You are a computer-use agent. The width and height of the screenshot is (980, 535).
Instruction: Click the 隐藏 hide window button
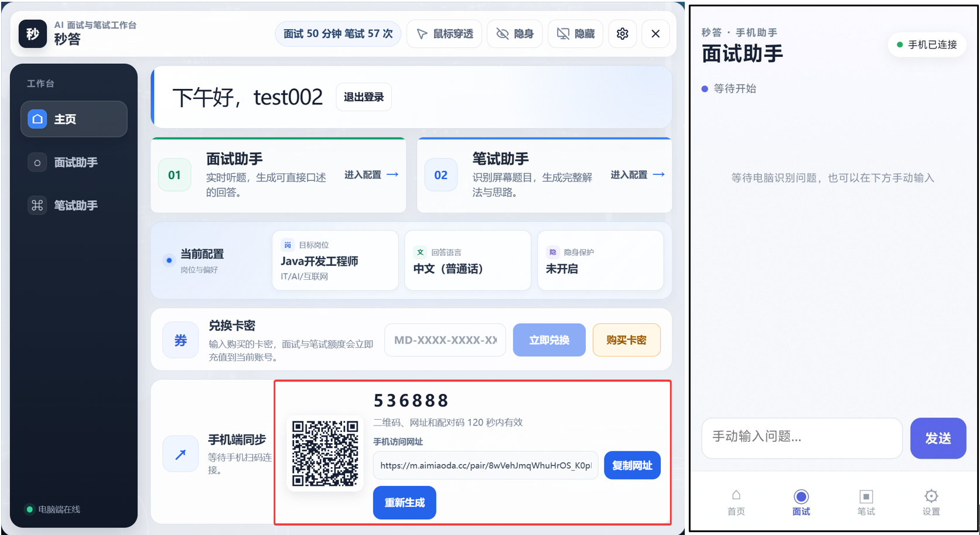point(576,34)
